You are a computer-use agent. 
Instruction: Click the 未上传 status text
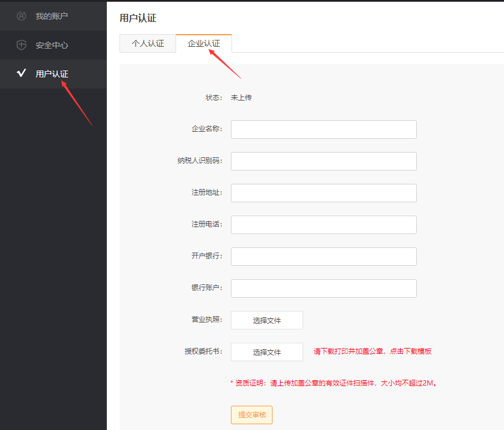[x=241, y=98]
